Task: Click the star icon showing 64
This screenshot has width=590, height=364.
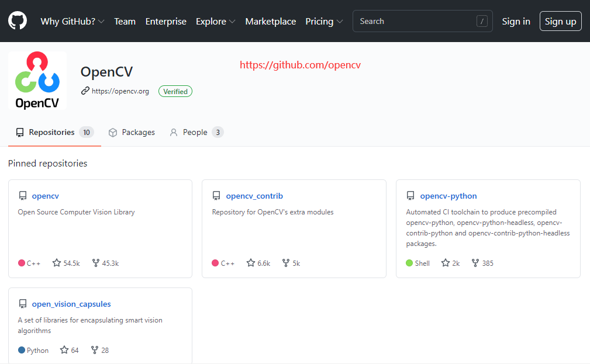Action: (x=64, y=350)
